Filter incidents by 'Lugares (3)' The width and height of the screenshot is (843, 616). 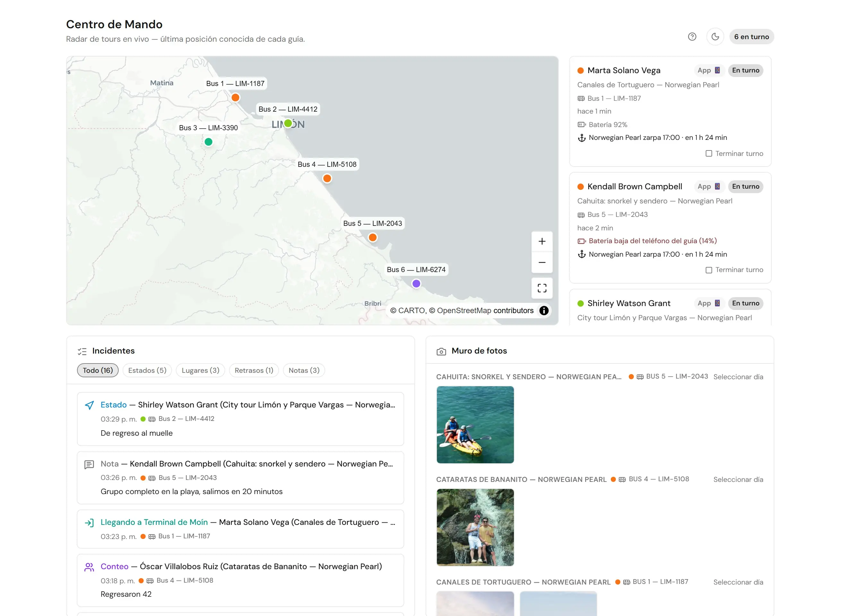tap(200, 370)
